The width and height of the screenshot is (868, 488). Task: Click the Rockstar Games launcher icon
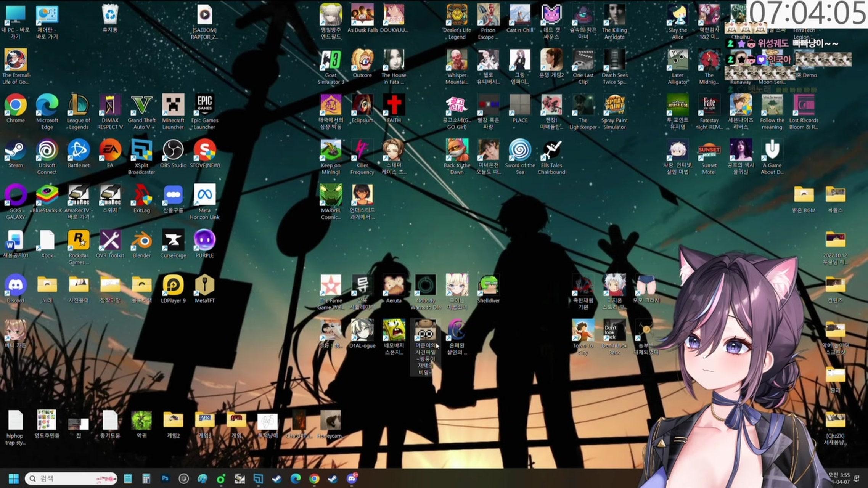79,241
